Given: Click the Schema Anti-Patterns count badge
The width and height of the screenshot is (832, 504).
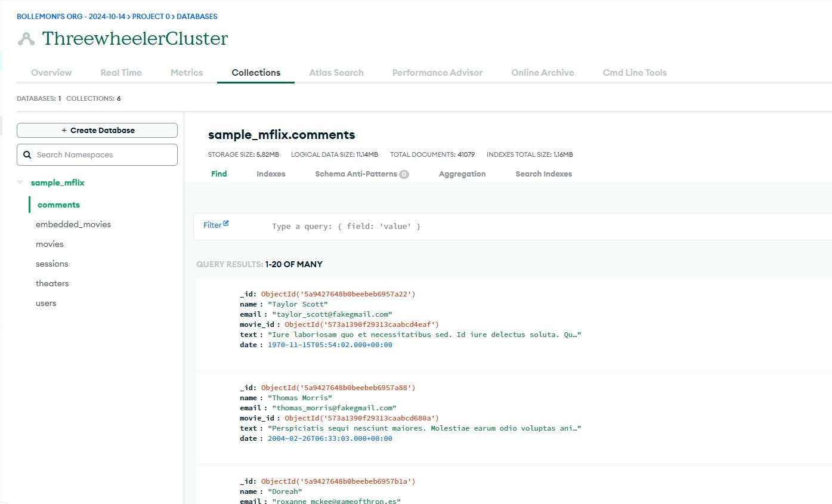Looking at the screenshot, I should pos(404,174).
